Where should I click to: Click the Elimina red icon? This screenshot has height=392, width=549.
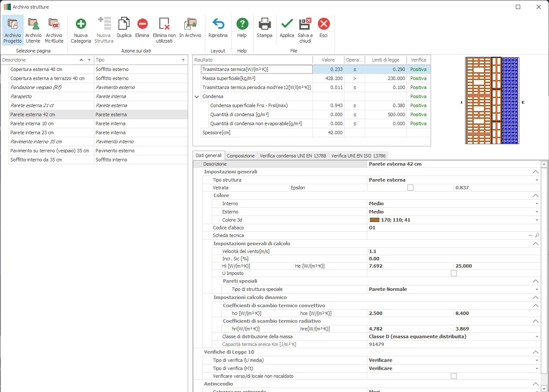click(x=142, y=24)
